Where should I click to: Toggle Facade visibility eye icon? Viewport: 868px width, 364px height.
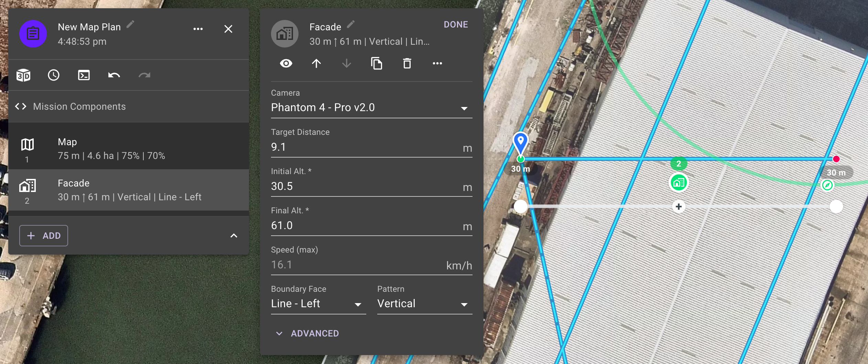click(286, 63)
